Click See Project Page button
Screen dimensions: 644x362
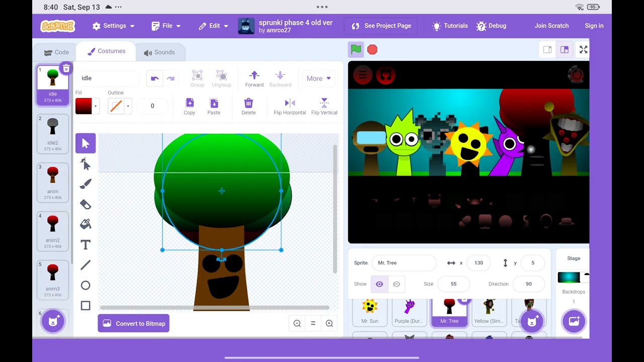[x=381, y=26]
